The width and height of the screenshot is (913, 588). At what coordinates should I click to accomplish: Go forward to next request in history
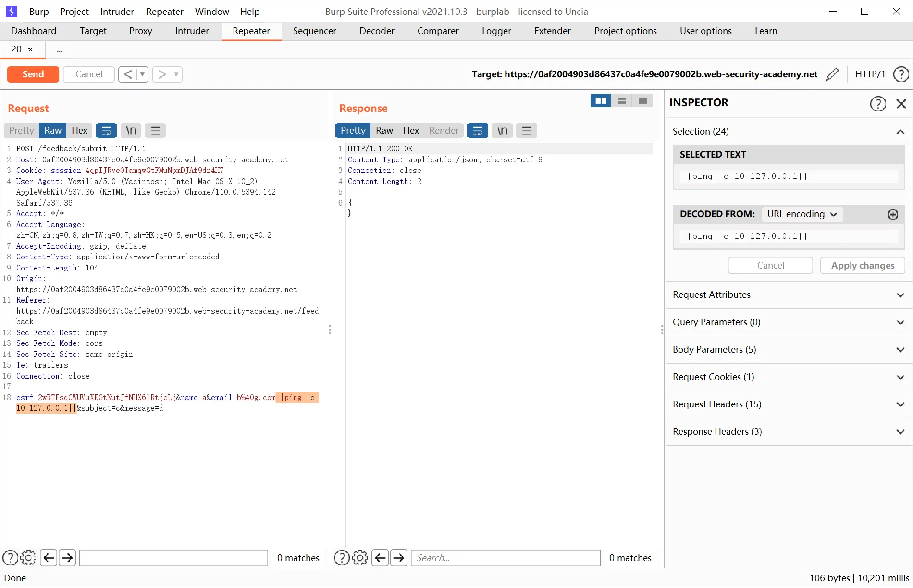point(162,74)
